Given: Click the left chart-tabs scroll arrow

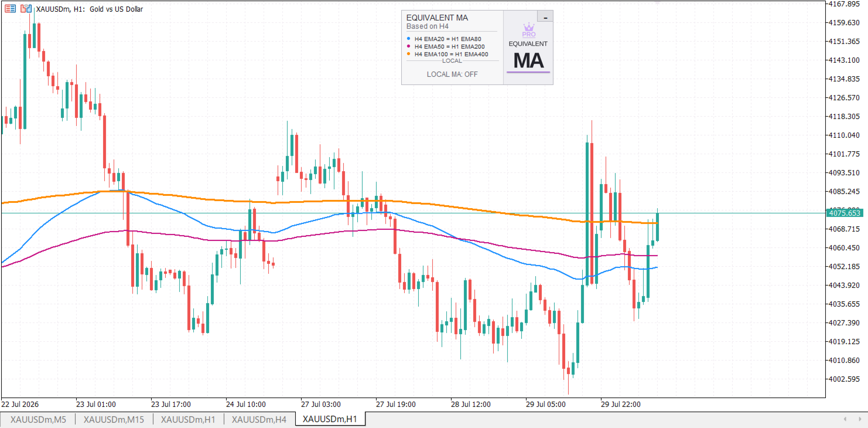Looking at the screenshot, I should (845, 419).
